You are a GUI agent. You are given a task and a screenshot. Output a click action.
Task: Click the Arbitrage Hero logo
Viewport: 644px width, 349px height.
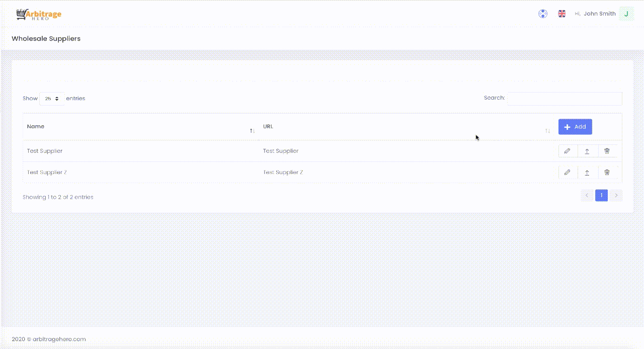point(39,14)
